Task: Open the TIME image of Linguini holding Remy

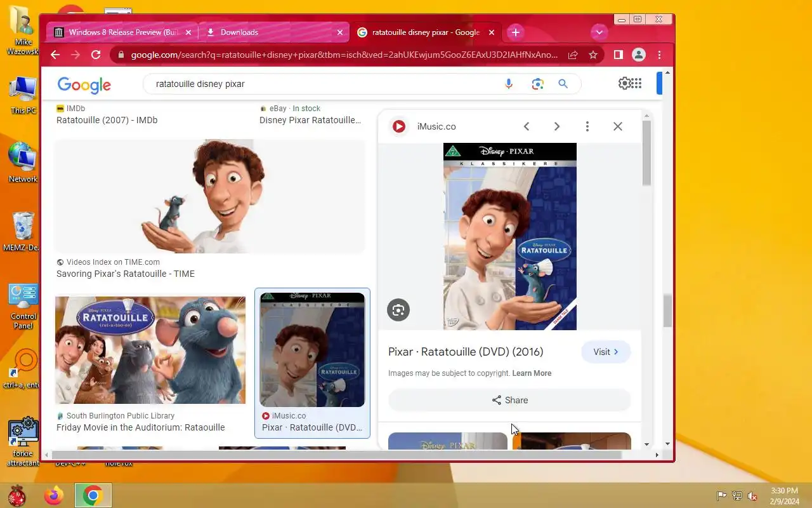Action: (x=210, y=196)
